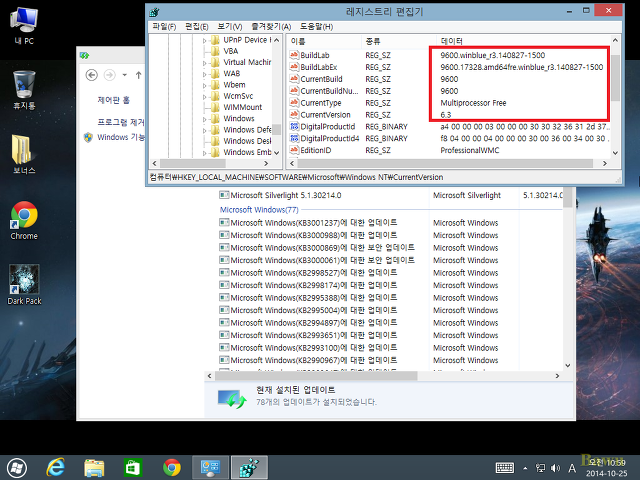Open Internet Explorer from the taskbar
Screen dimensions: 640x480
pos(55,468)
